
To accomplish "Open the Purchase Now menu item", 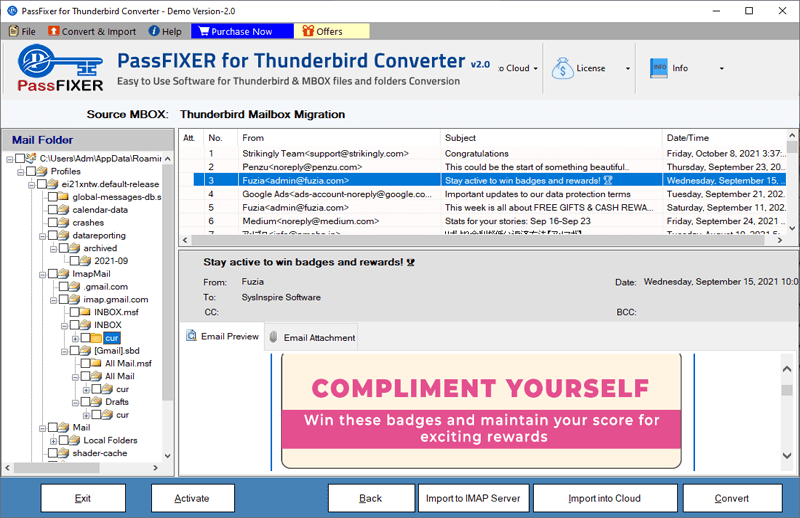I will pos(242,31).
